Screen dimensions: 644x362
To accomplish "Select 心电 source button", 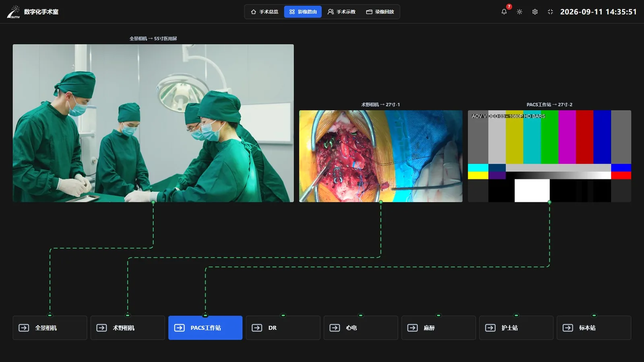I will click(x=361, y=328).
